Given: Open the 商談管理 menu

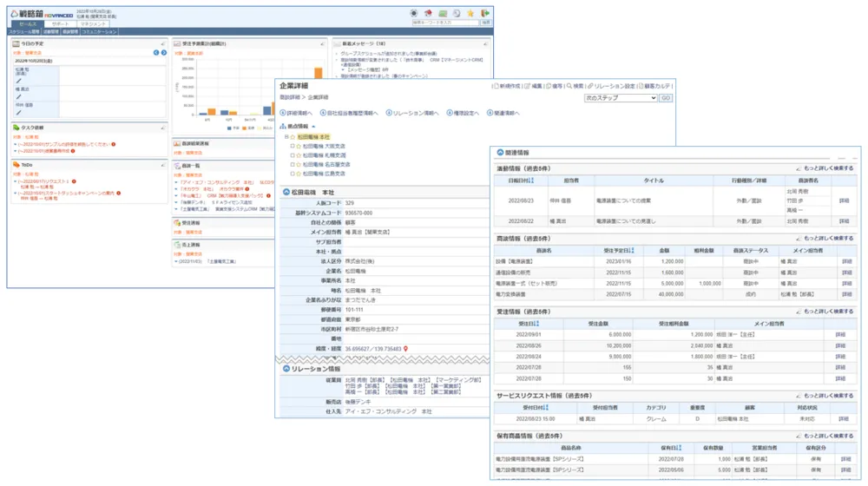Looking at the screenshot, I should (x=70, y=32).
